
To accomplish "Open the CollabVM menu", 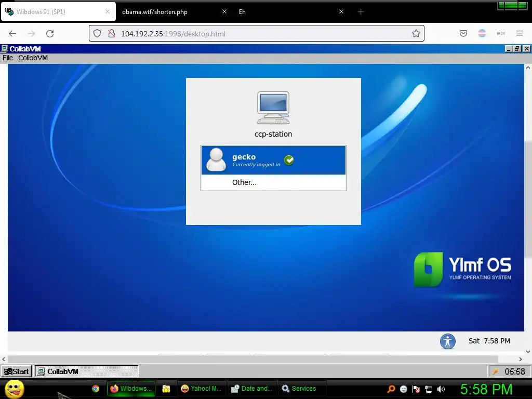I will point(33,58).
